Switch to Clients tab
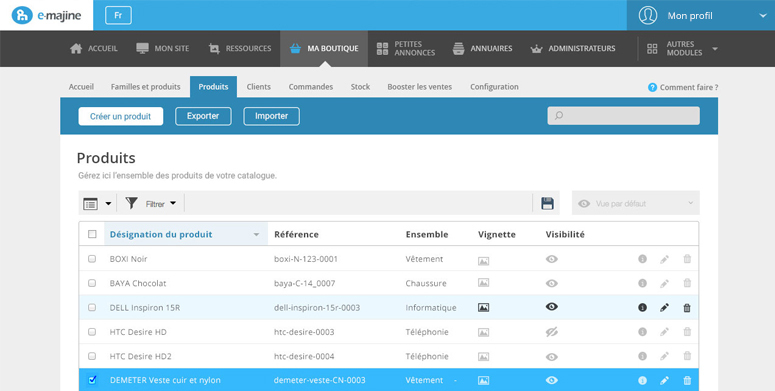Screen dimensions: 775x391 (x=258, y=87)
